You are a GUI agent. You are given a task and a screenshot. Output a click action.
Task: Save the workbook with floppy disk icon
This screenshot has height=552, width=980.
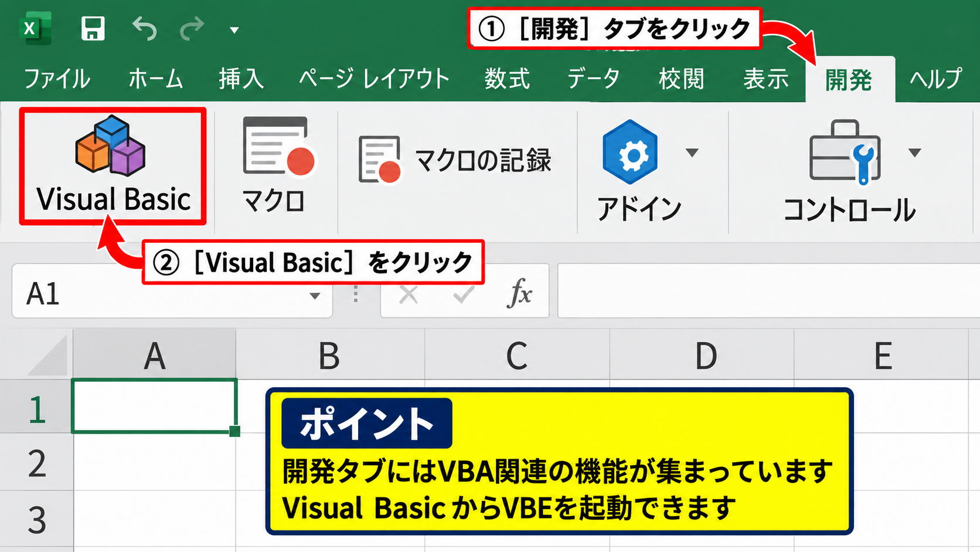(x=93, y=28)
